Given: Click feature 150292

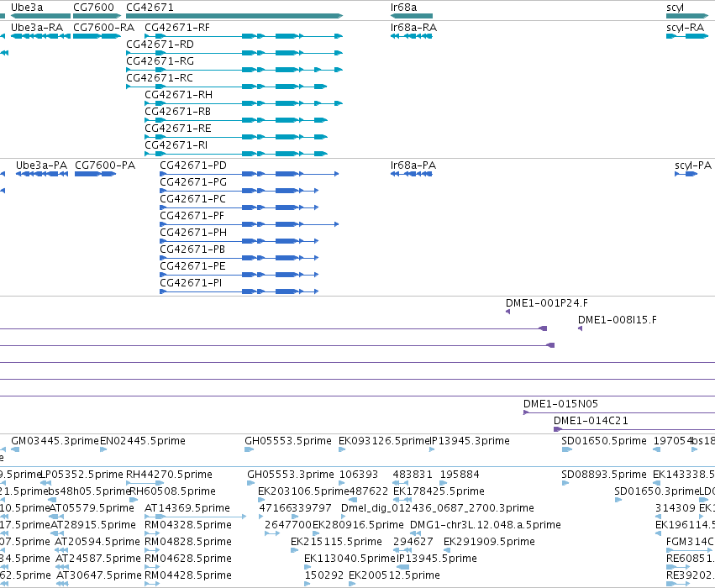Looking at the screenshot, I should point(324,575).
